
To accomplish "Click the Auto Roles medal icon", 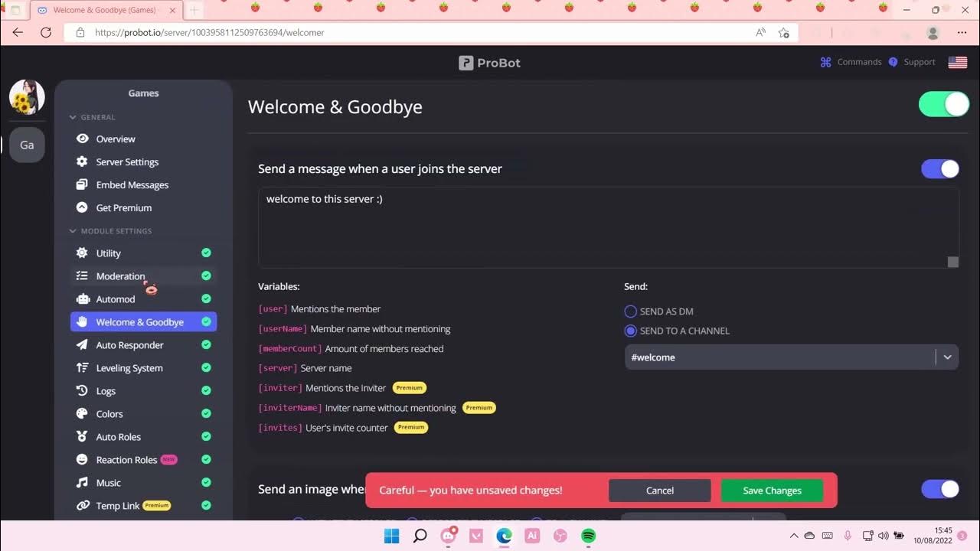I will coord(82,437).
